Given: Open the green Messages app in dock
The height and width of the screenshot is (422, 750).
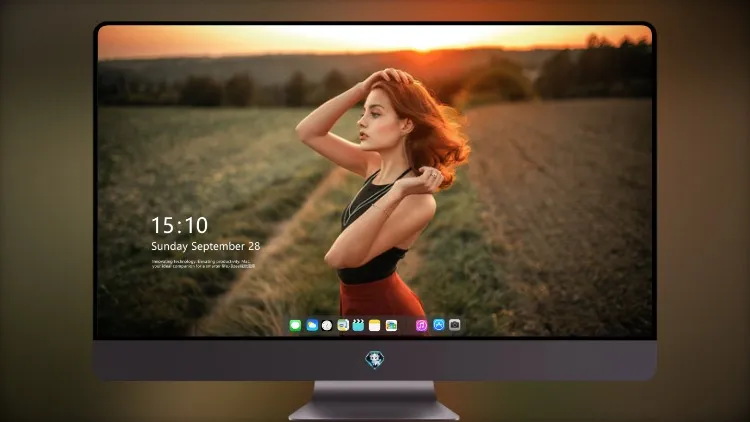Looking at the screenshot, I should click(295, 326).
